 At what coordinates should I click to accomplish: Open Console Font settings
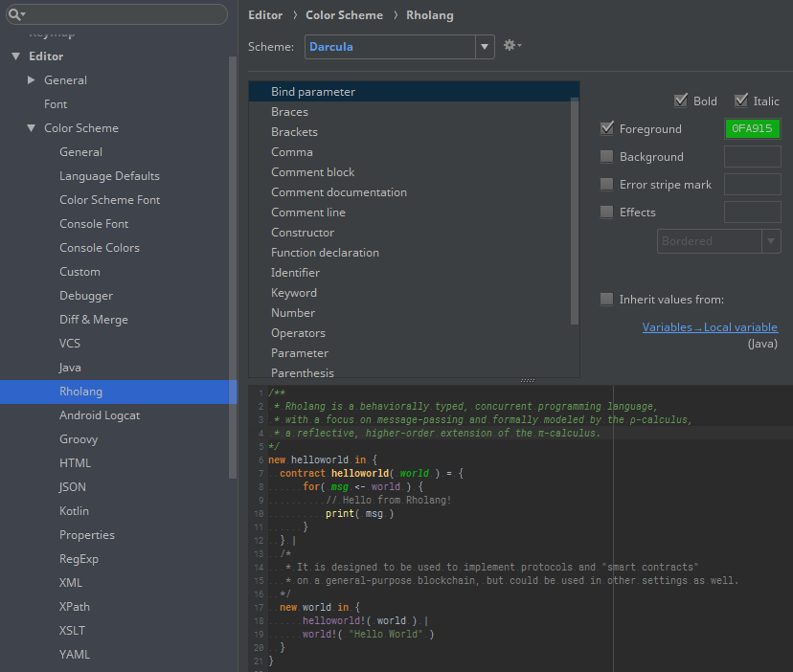click(x=94, y=223)
